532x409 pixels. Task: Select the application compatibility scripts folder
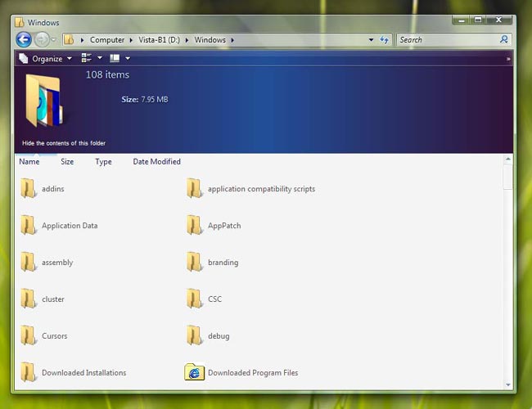point(261,189)
